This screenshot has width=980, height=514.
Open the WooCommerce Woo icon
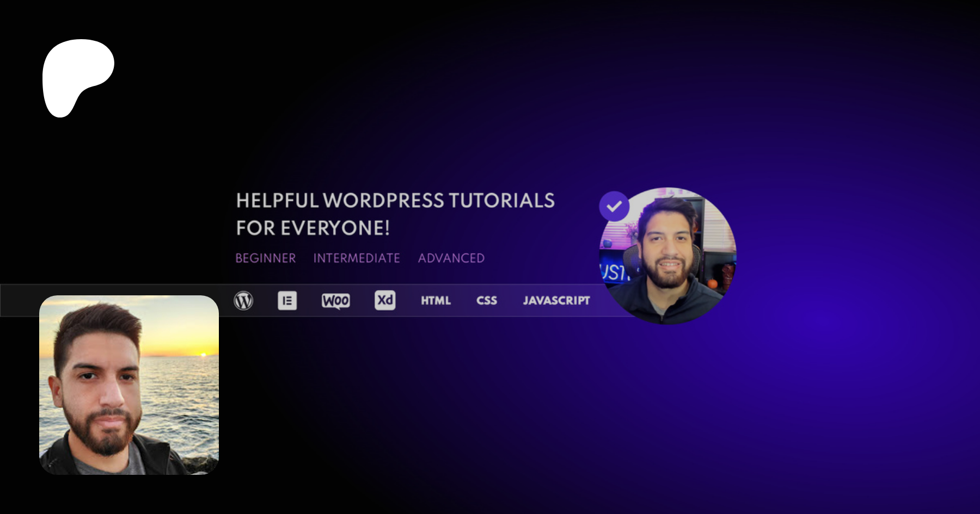click(x=335, y=301)
